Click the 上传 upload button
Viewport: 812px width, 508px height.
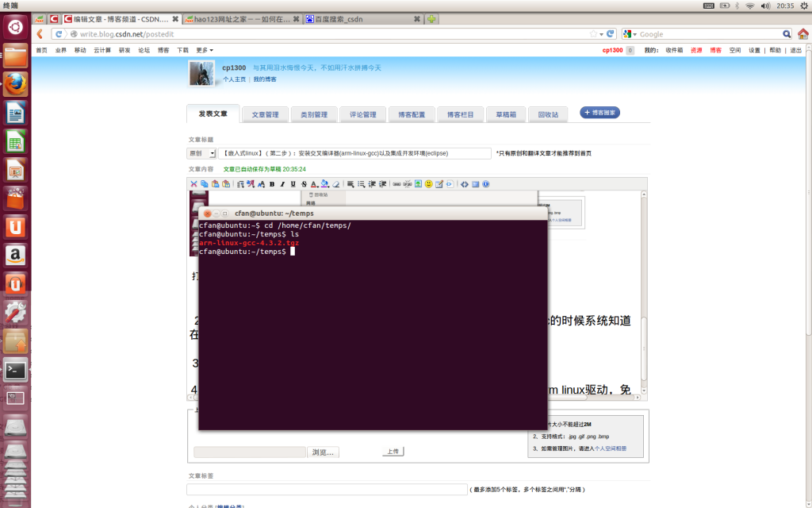coord(393,452)
